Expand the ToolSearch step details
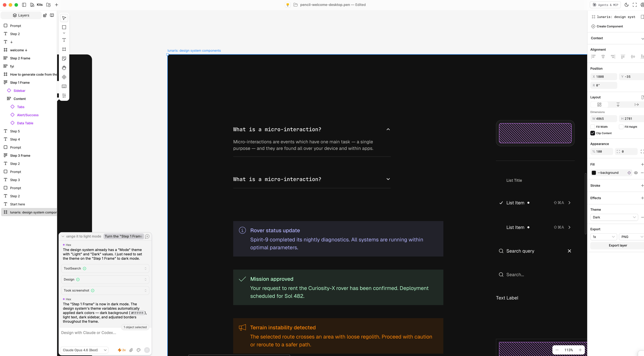This screenshot has width=644, height=356. 105,268
